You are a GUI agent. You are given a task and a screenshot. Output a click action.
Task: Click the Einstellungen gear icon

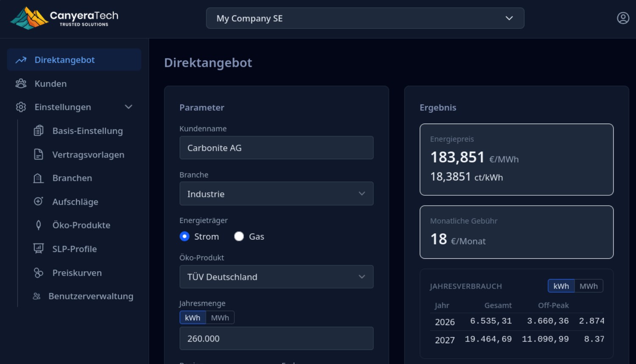[21, 107]
